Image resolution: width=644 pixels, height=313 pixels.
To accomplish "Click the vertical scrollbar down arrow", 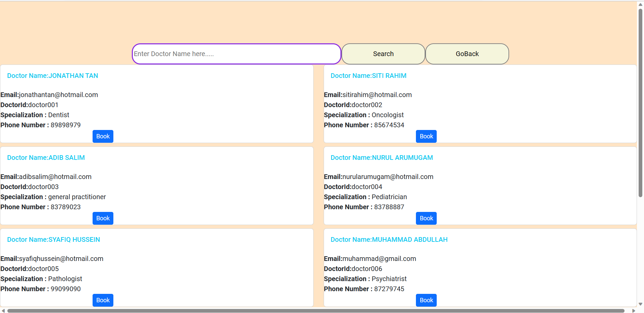I will [x=640, y=304].
